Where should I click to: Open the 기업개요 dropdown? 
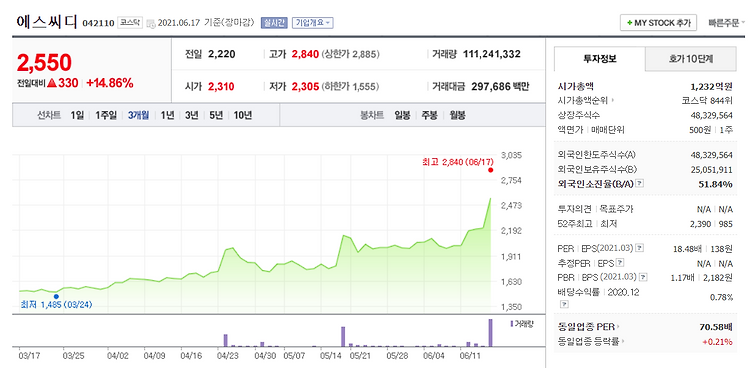312,22
